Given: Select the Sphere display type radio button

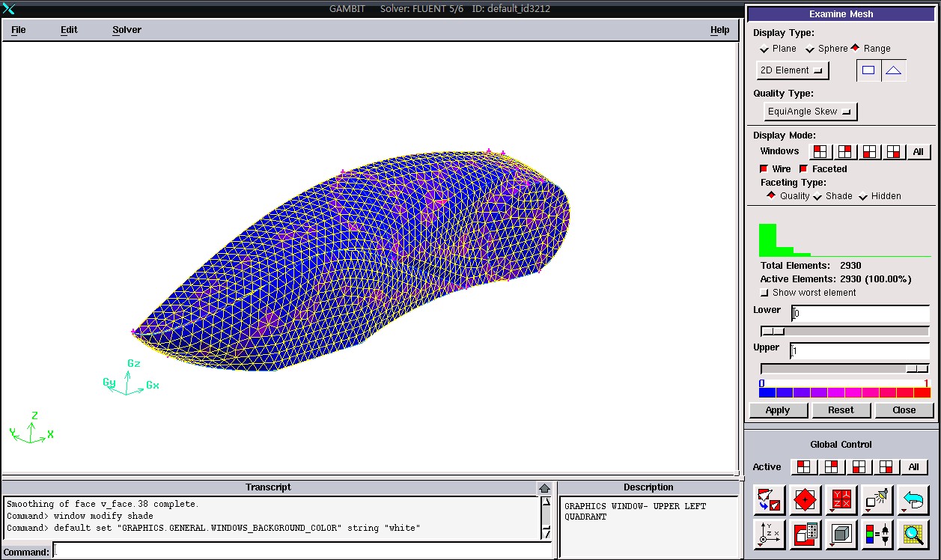Looking at the screenshot, I should pos(810,49).
